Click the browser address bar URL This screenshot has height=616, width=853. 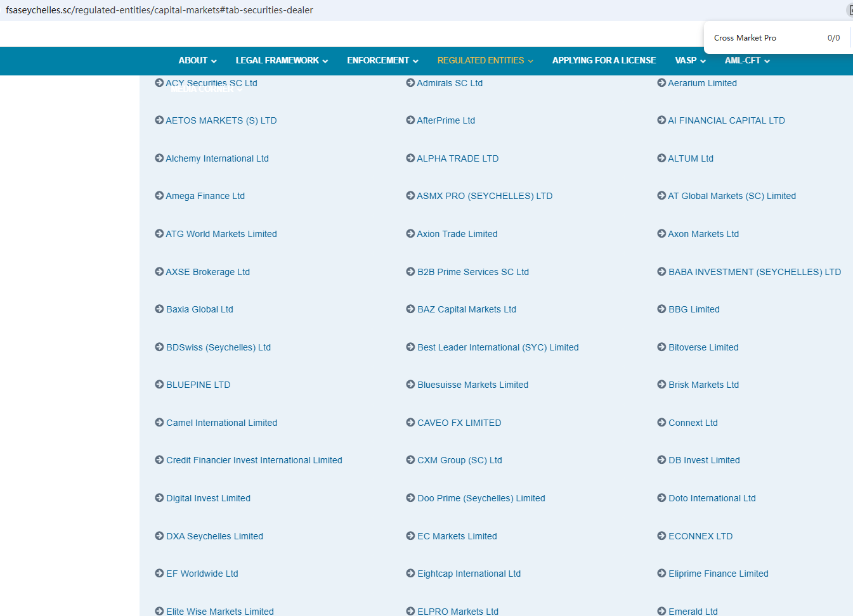159,10
